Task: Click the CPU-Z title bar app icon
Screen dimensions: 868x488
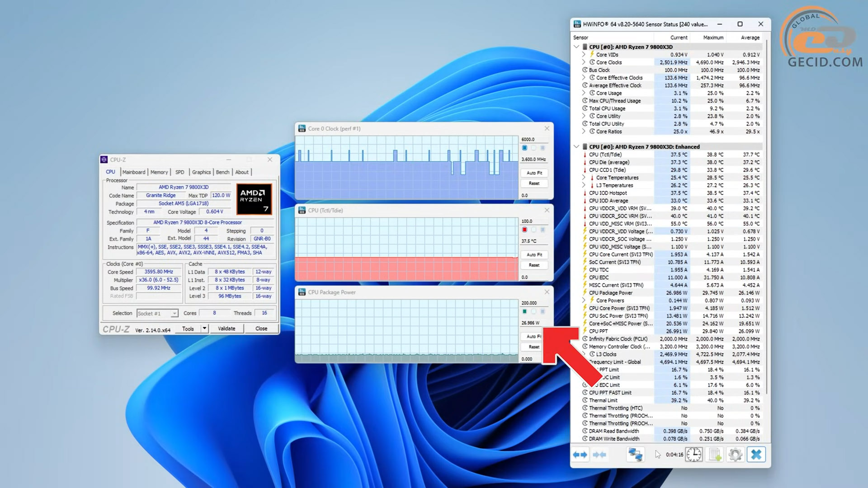Action: point(104,160)
